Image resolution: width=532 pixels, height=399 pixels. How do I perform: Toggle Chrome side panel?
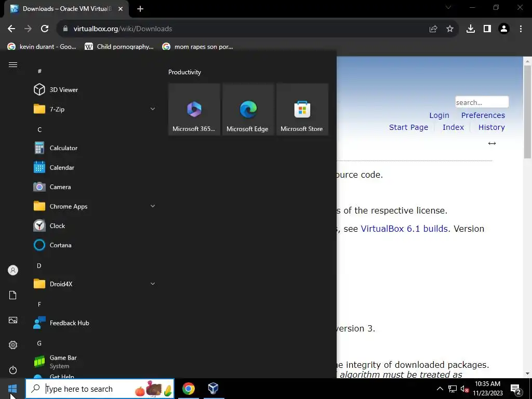[x=487, y=29]
